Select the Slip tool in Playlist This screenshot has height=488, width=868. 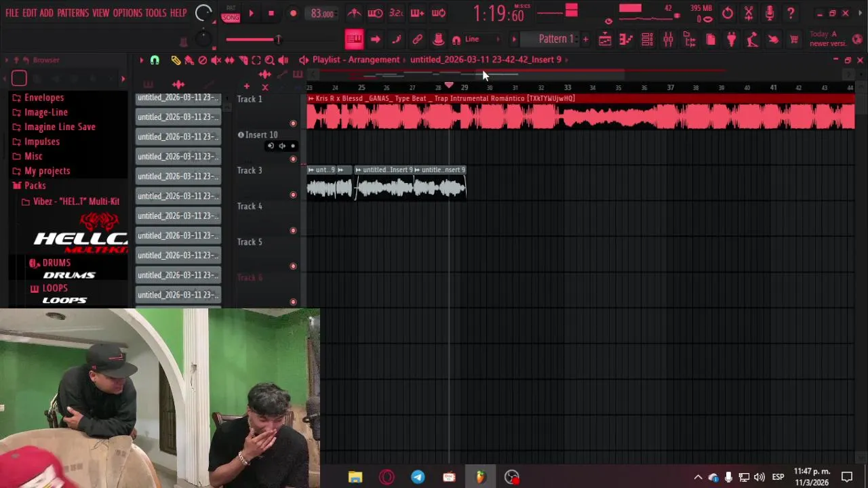click(x=229, y=60)
